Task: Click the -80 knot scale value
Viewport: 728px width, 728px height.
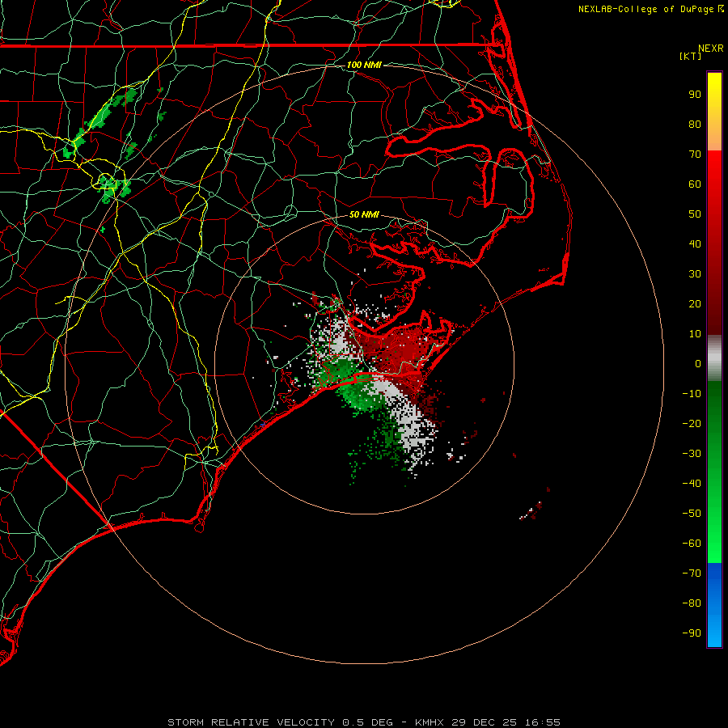Action: pyautogui.click(x=692, y=603)
